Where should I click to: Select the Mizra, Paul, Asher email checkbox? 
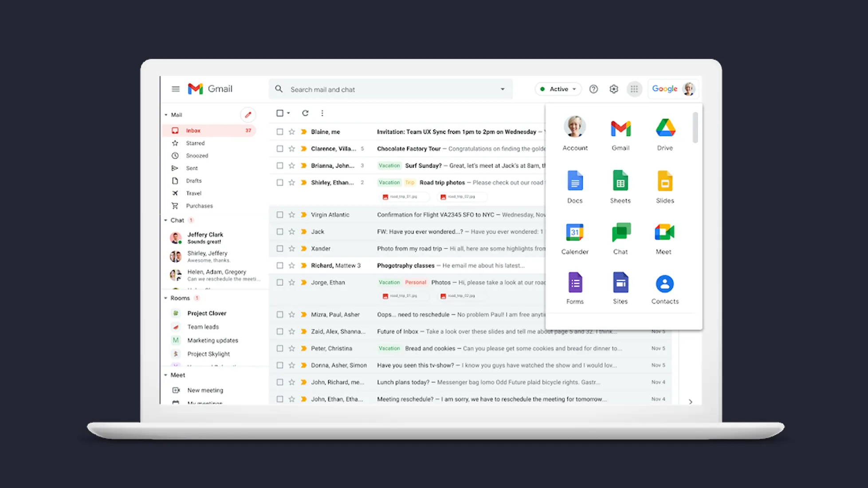(280, 314)
